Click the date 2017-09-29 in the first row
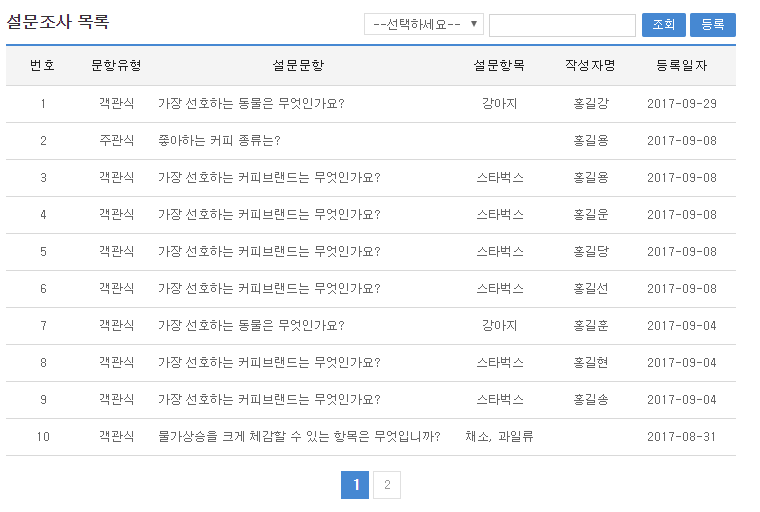Screen dimensions: 760x512 pos(681,104)
